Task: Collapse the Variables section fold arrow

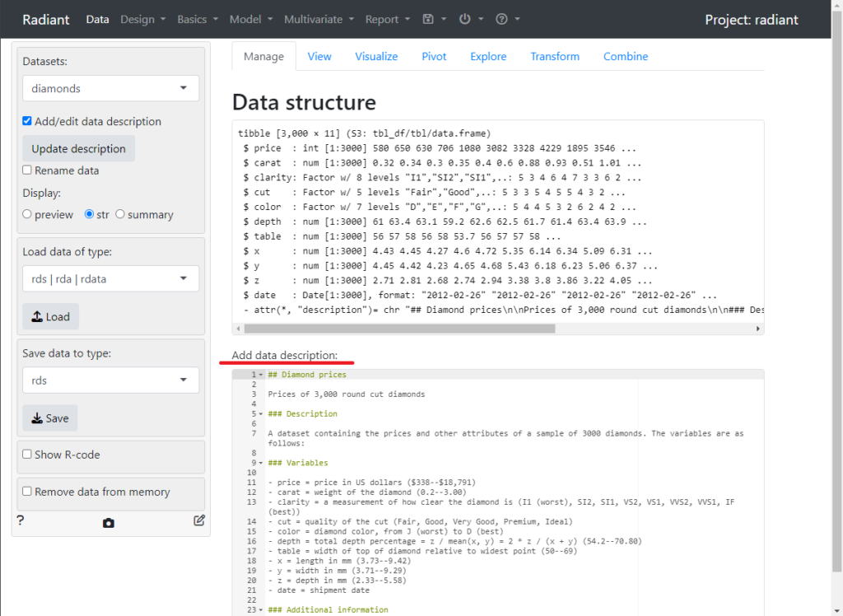Action: point(261,464)
